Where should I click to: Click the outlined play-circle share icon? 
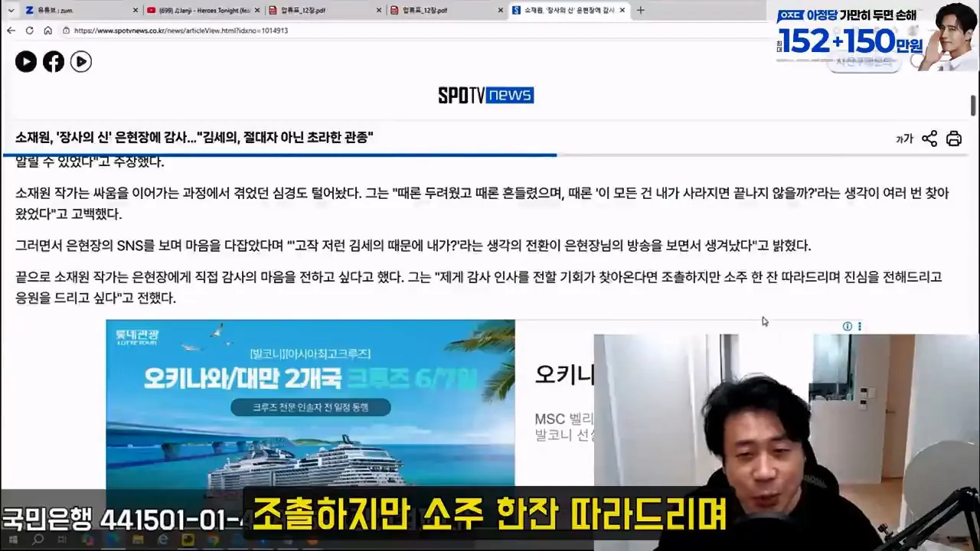click(x=81, y=62)
